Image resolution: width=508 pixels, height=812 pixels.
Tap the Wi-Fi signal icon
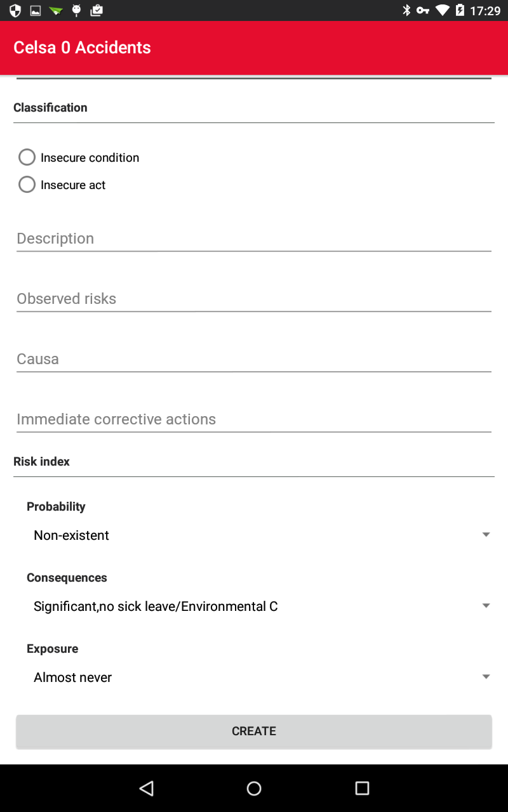tap(443, 10)
